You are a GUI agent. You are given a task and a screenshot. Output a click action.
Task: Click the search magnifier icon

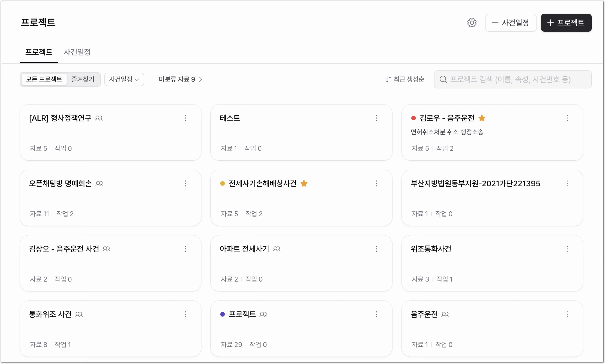pos(443,79)
